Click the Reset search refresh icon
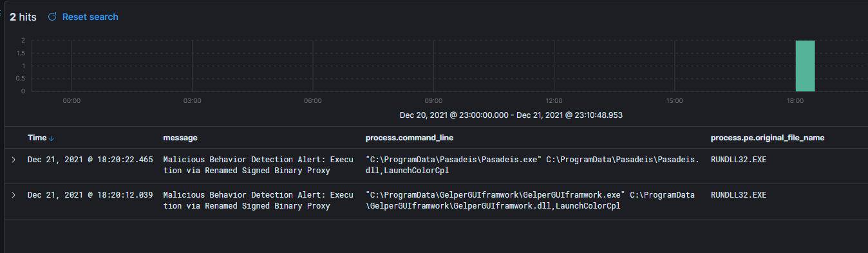 click(52, 17)
